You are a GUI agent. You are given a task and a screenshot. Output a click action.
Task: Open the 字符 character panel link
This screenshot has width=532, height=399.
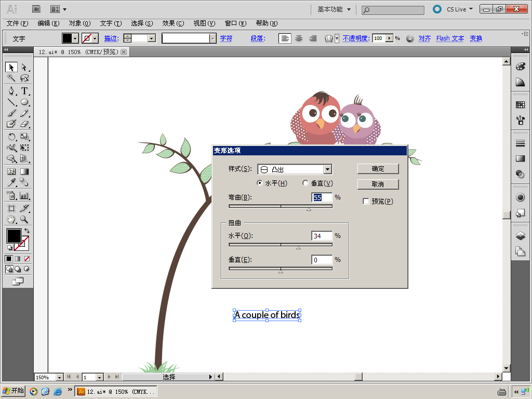[227, 38]
